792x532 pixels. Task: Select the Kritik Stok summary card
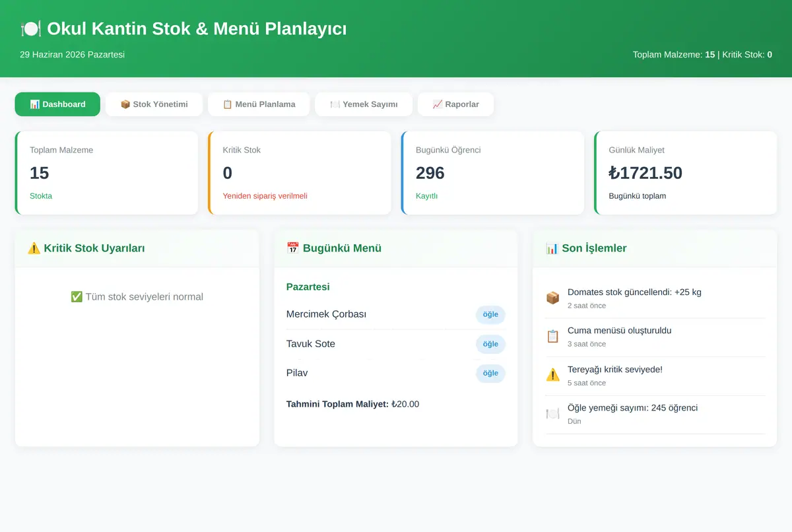click(x=300, y=173)
